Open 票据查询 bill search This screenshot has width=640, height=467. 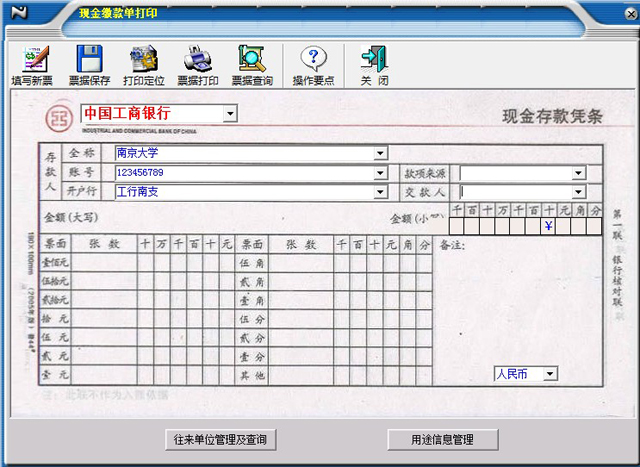252,65
